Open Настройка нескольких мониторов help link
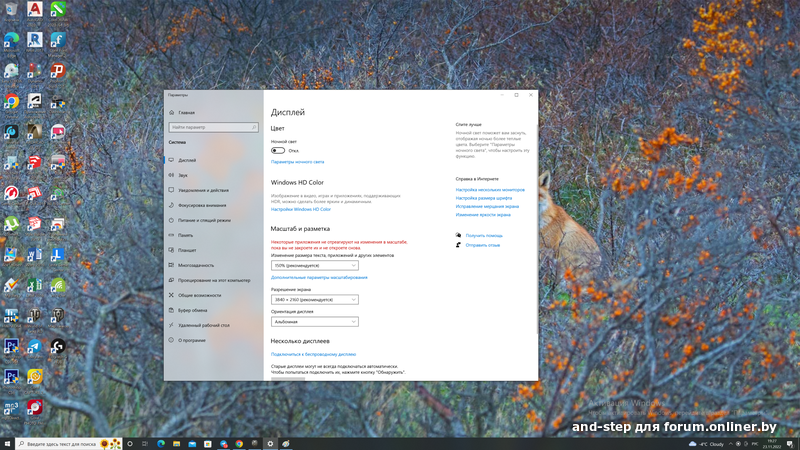 (490, 190)
